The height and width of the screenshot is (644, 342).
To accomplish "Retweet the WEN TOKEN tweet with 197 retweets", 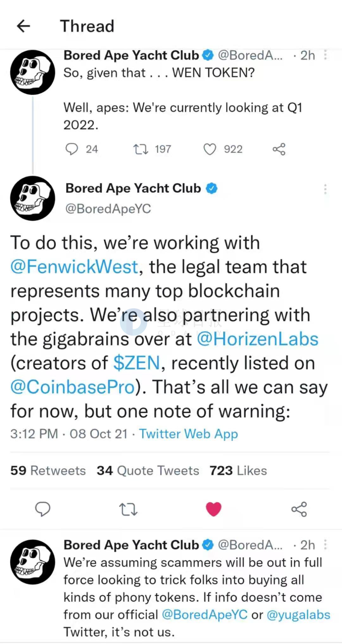I will tap(141, 149).
